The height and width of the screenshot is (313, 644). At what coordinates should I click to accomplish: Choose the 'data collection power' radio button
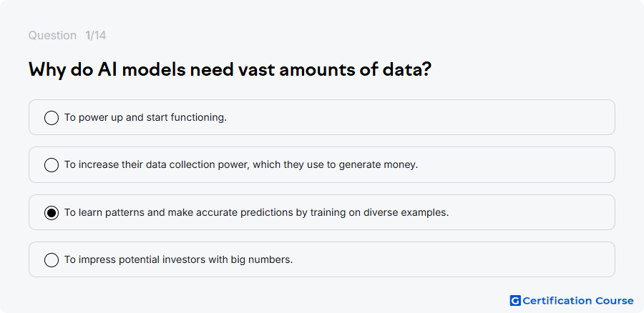[x=52, y=165]
